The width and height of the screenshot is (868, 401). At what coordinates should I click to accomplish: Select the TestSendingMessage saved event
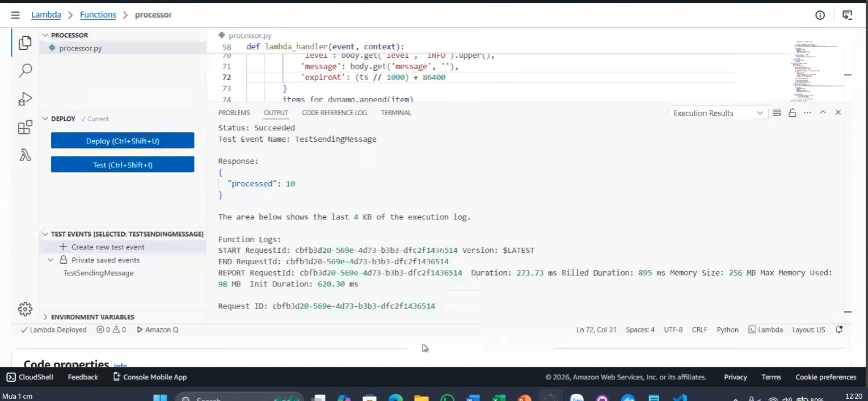coord(99,273)
